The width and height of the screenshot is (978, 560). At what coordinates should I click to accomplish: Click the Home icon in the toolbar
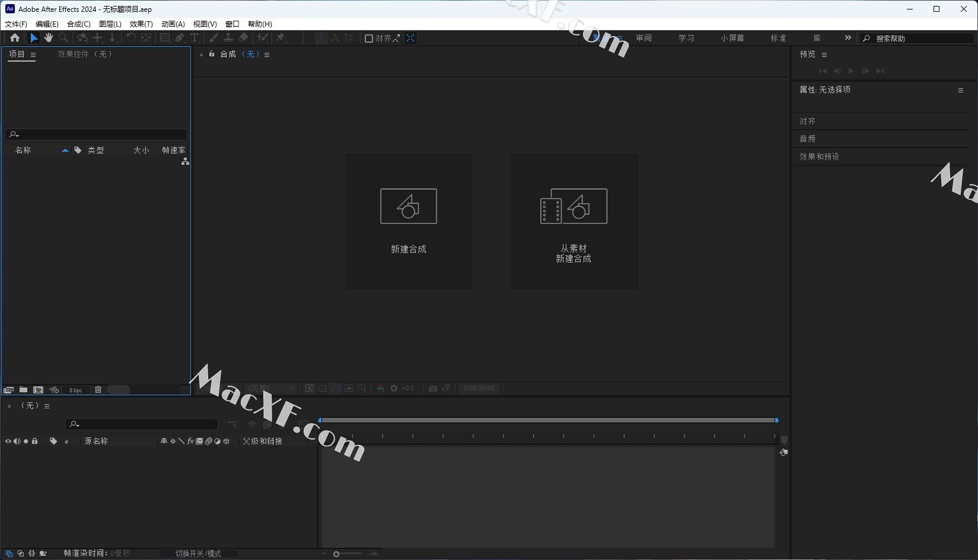coord(15,38)
